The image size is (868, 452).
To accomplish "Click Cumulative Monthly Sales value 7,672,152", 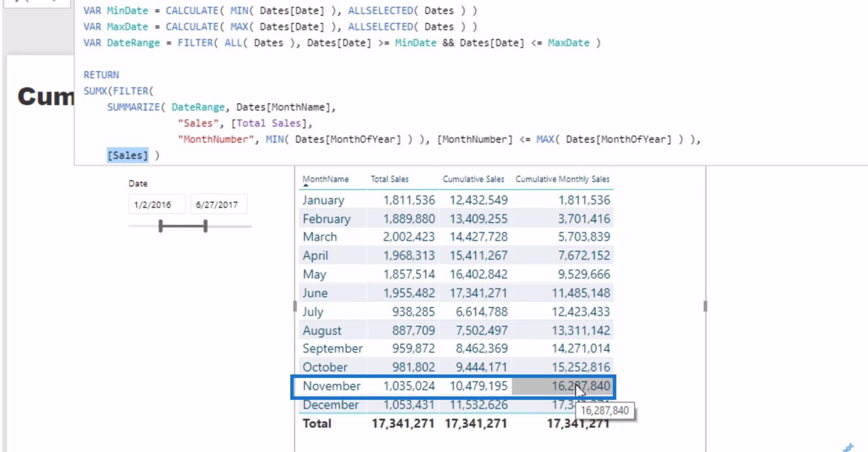I will coord(584,255).
